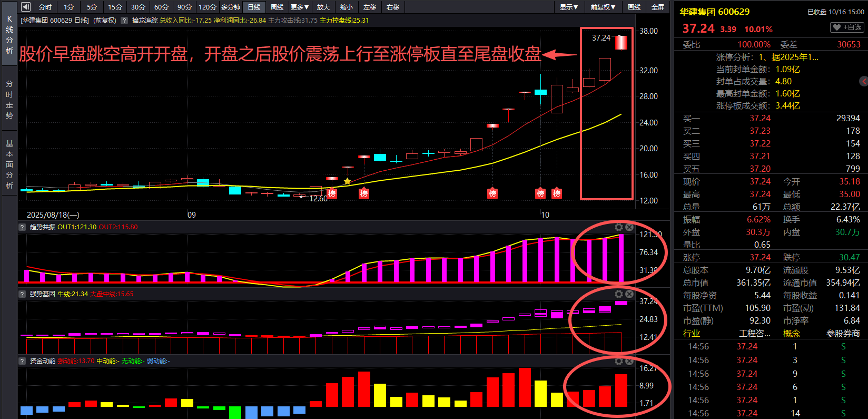
Task: Open help for the 资金动能 indicator
Action: click(22, 361)
